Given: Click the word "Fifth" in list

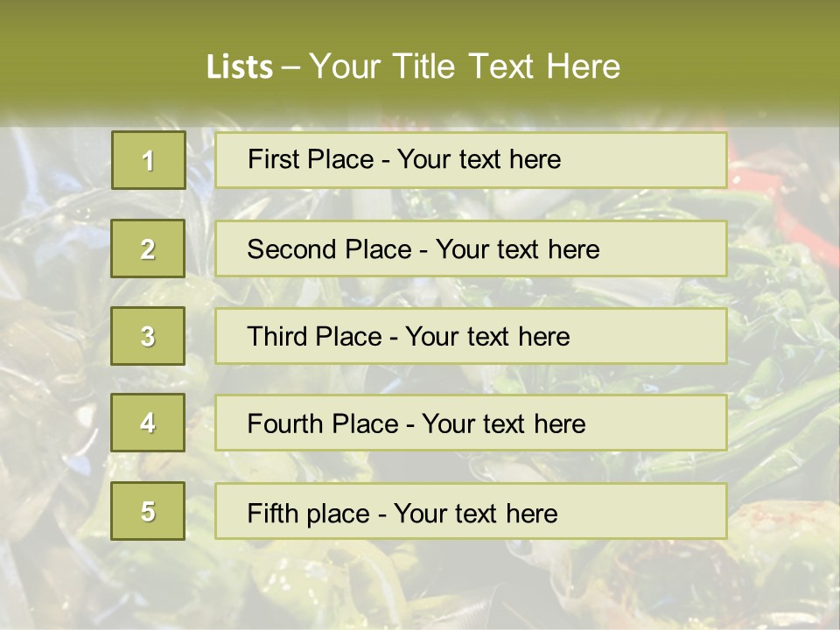Looking at the screenshot, I should 272,513.
